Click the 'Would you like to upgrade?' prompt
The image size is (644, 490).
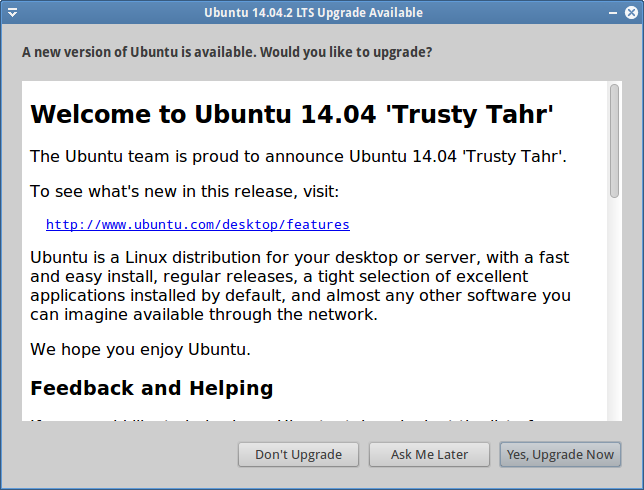(227, 52)
